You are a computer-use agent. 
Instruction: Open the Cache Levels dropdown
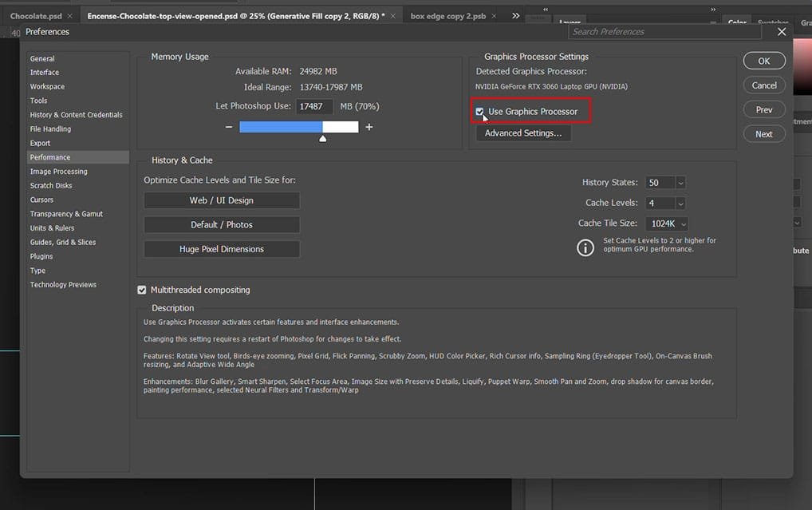tap(680, 204)
